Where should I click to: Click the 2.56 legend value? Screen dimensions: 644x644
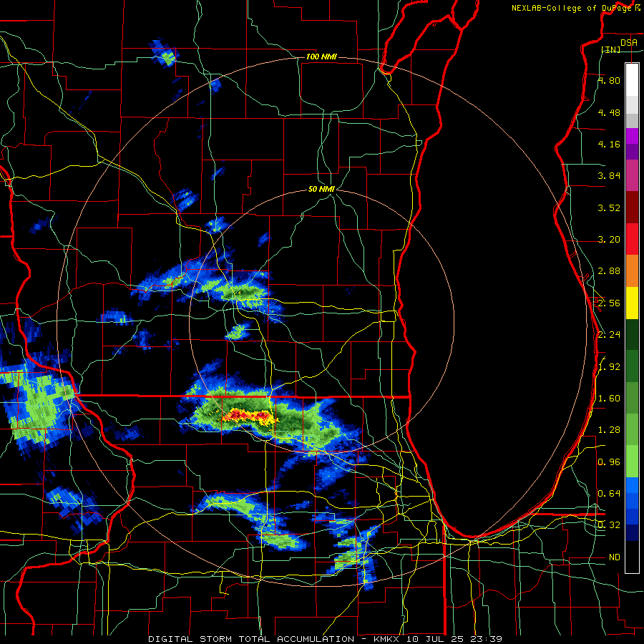pyautogui.click(x=609, y=303)
